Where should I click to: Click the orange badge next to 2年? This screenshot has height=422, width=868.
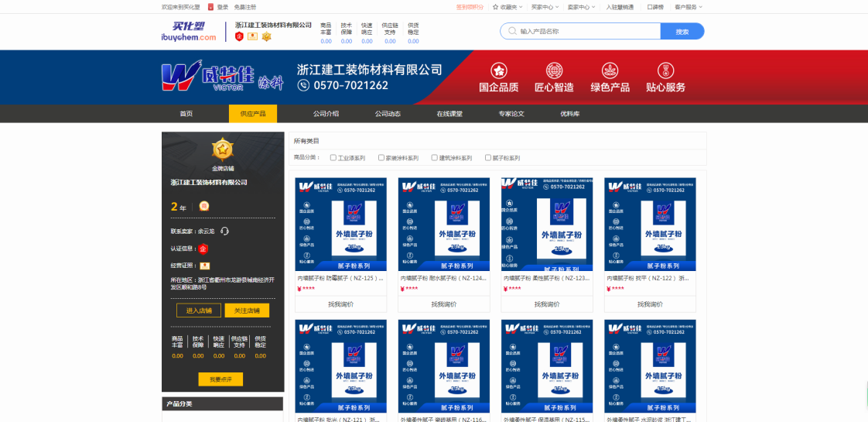coord(203,207)
